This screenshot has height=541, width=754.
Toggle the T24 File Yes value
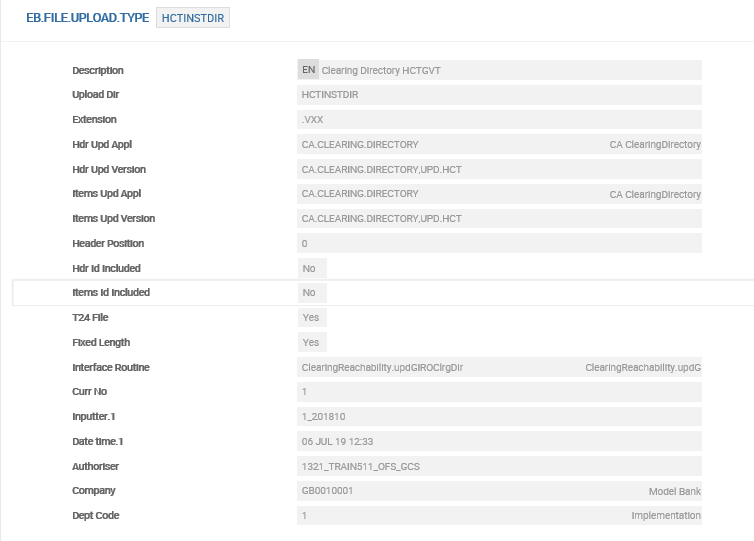tap(311, 318)
